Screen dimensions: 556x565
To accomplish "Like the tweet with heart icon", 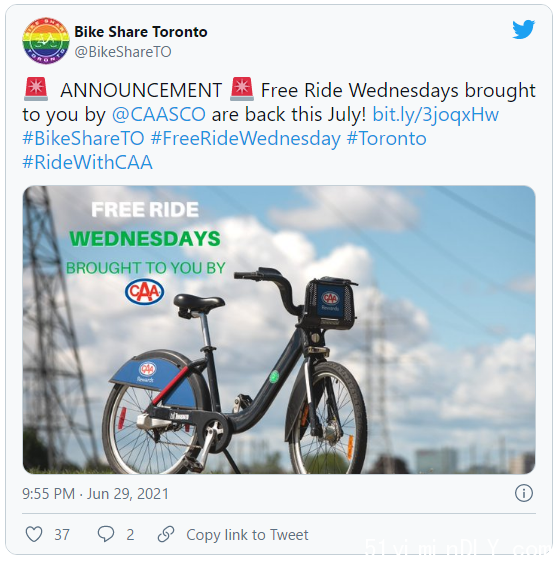I will tap(34, 534).
